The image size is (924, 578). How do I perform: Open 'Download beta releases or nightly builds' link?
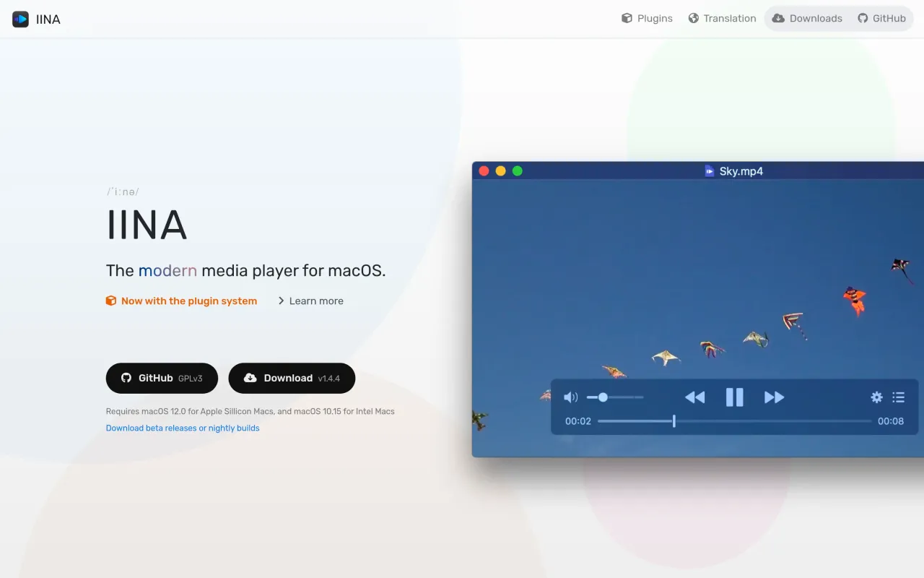(x=183, y=428)
